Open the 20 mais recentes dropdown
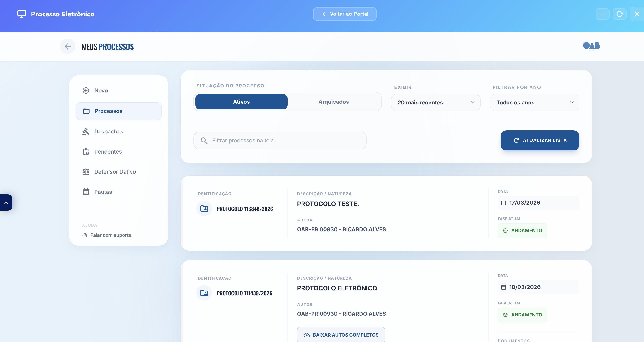 click(436, 103)
